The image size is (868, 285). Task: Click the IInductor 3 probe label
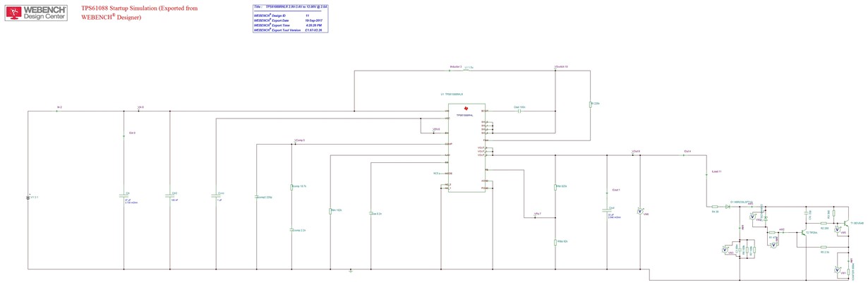coord(456,67)
